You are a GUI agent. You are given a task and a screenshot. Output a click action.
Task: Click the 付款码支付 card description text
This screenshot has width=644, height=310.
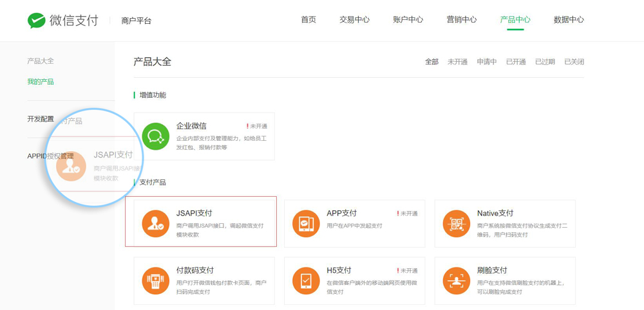[x=222, y=287]
